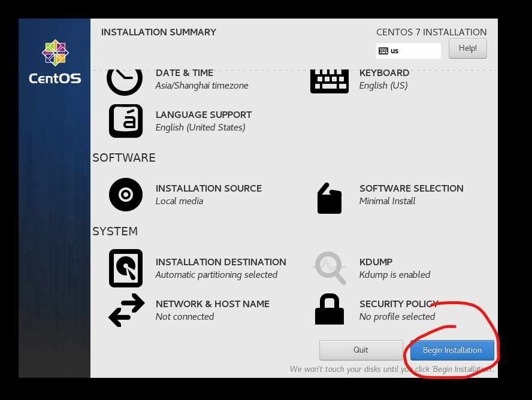Click the Date & Time clock icon
Screen dimensions: 532x400
point(125,81)
